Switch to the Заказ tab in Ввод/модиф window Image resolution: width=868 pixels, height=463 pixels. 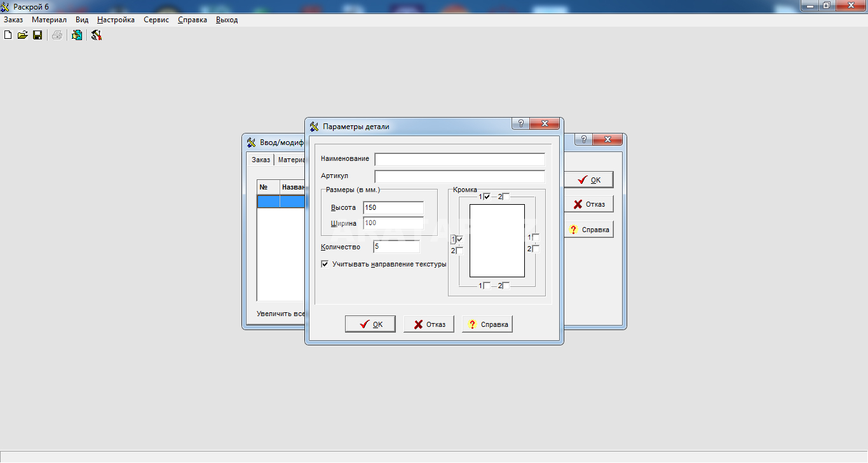pos(261,160)
